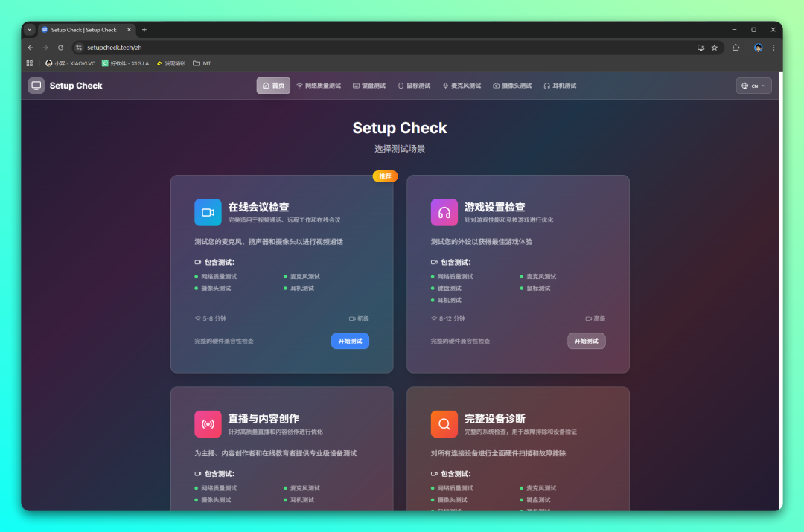
Task: Reload the page with the refresh icon
Action: click(x=61, y=48)
